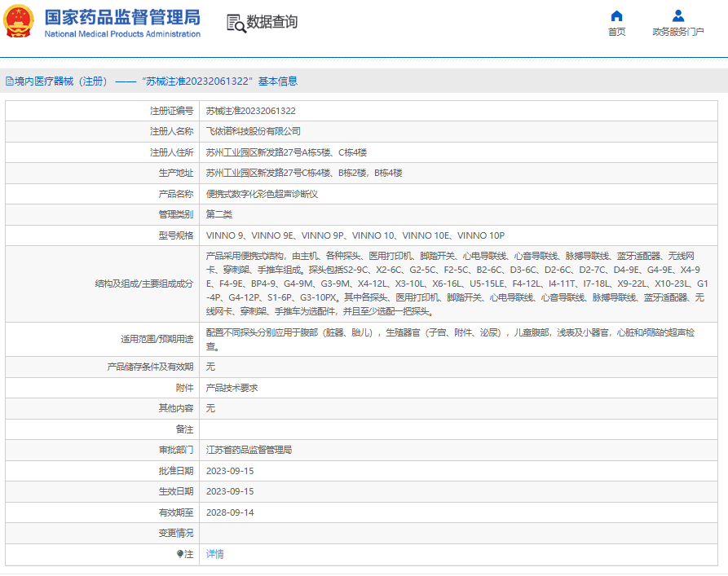Click the 产品技术要求 attachment value

(x=232, y=388)
